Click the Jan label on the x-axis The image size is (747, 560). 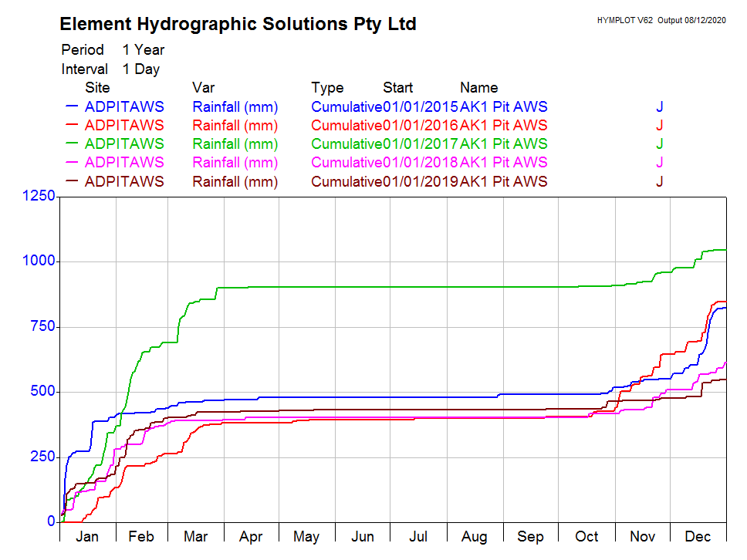click(x=87, y=537)
